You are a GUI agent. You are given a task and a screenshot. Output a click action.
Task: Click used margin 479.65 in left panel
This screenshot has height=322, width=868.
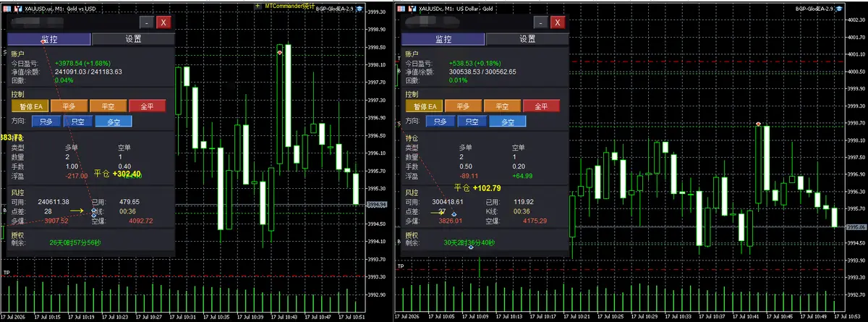[x=129, y=201]
